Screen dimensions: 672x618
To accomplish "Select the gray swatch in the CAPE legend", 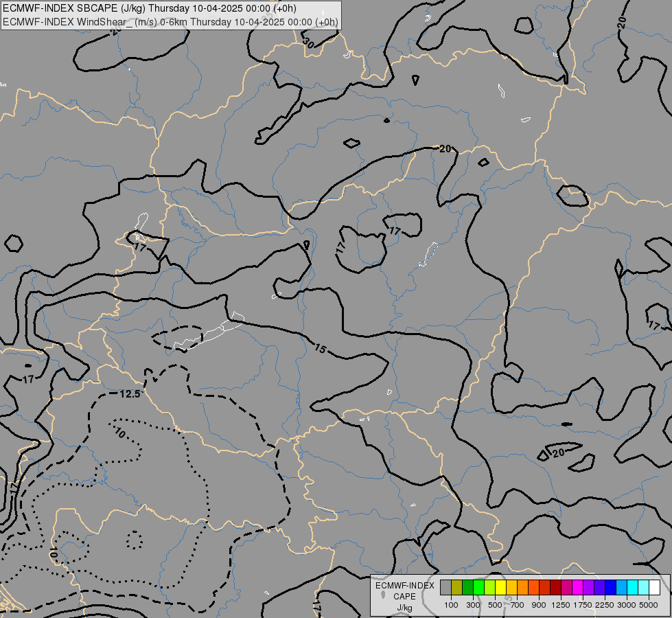I will (x=445, y=588).
